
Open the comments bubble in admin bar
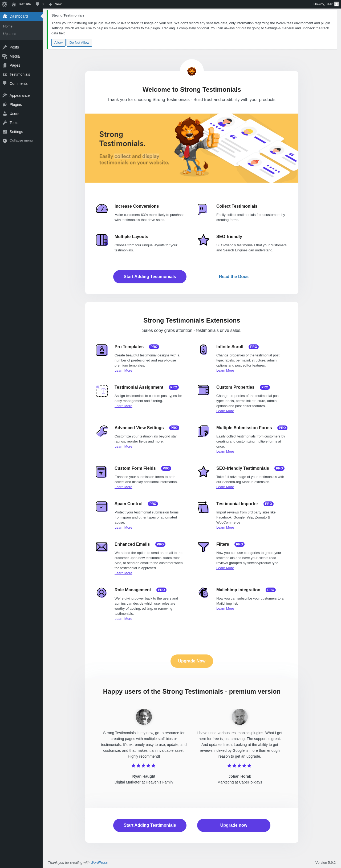[x=39, y=4]
